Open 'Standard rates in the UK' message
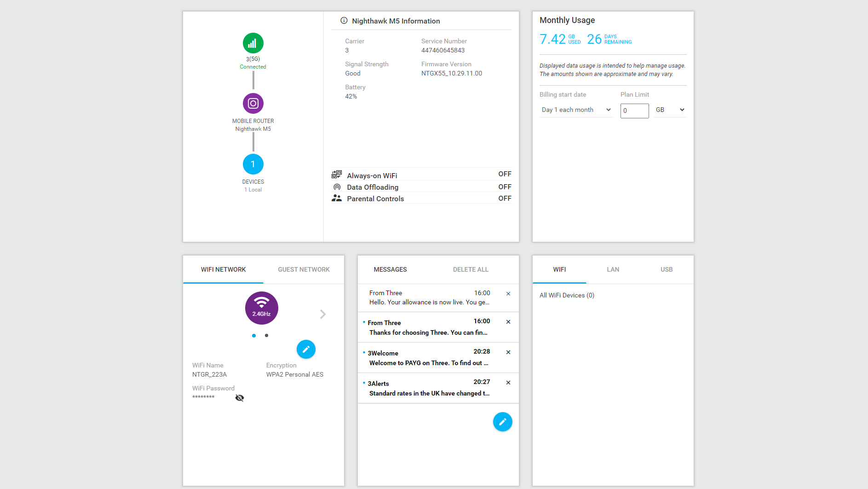 point(430,388)
